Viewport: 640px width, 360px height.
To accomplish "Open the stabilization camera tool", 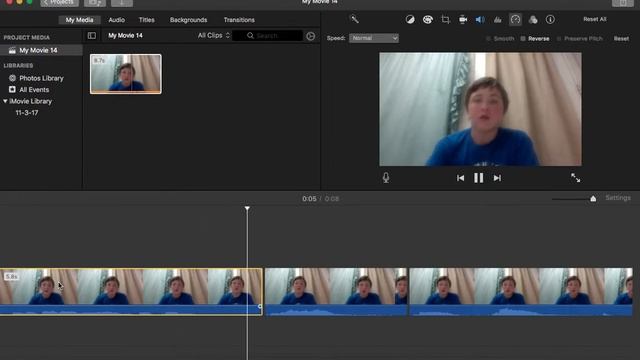I will (463, 19).
